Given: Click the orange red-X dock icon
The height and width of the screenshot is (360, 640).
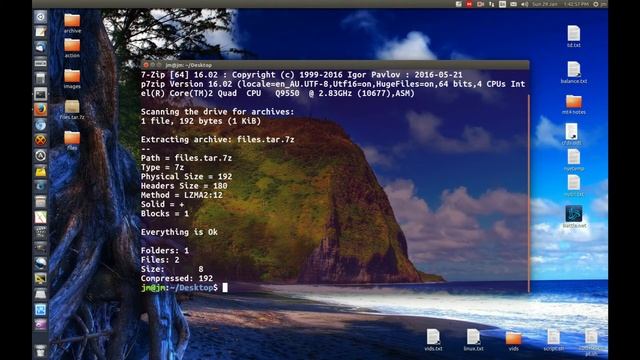Looking at the screenshot, I should tap(40, 140).
